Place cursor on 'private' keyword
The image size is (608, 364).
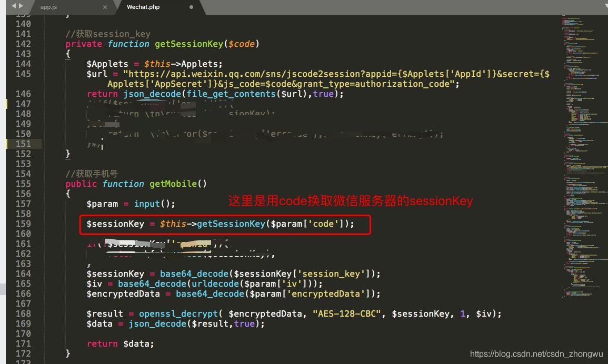click(x=84, y=44)
